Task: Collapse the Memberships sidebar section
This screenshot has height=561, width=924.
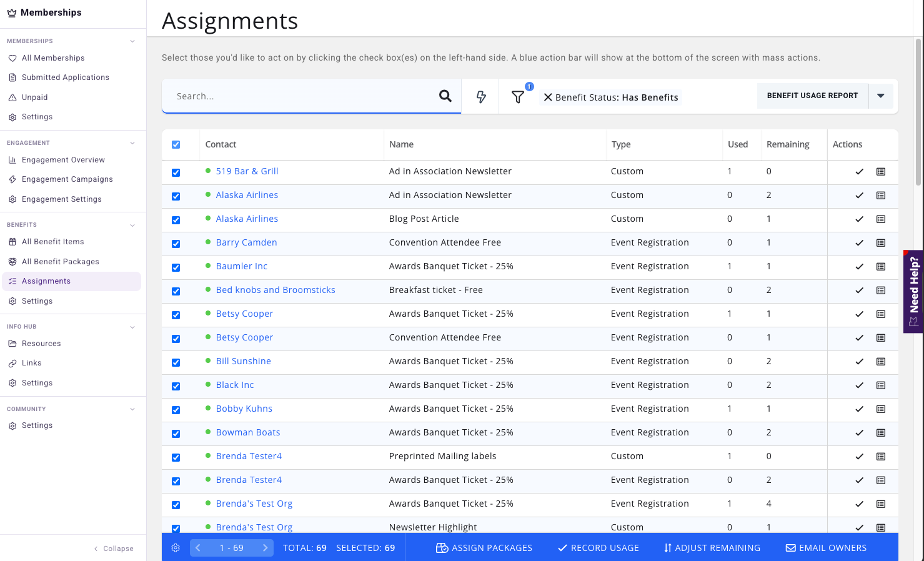Action: tap(132, 41)
